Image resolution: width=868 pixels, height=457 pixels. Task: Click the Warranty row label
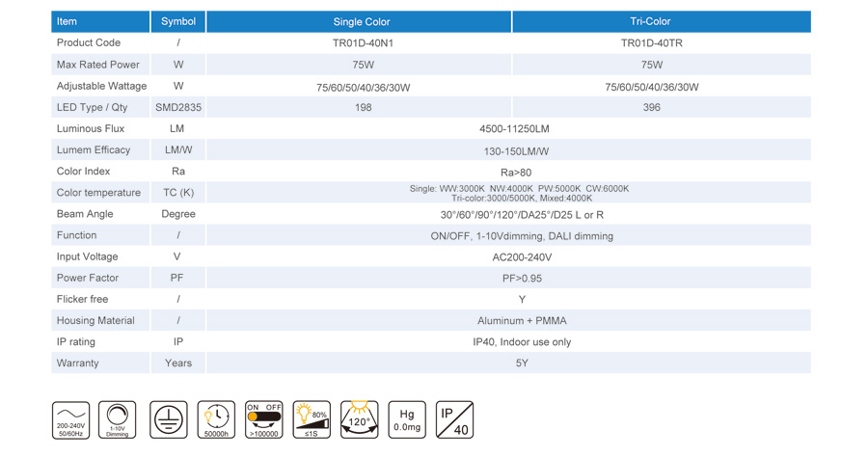pos(78,363)
